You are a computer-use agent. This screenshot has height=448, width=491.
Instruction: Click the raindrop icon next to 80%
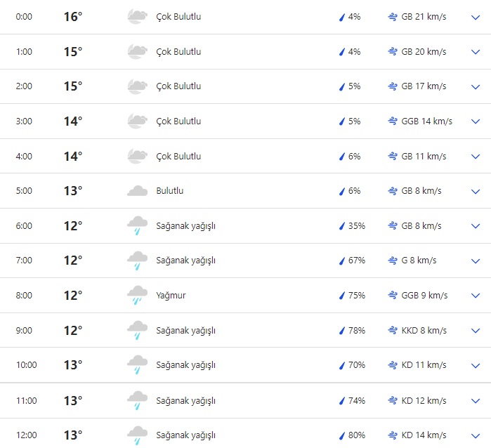(342, 435)
